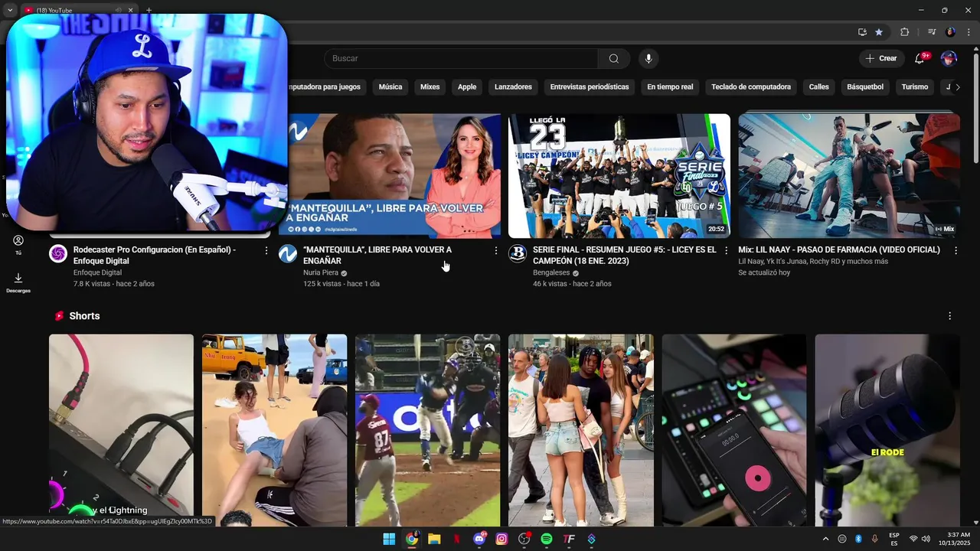Viewport: 980px width, 551px height.
Task: Open YouTube notifications bell
Action: [920, 58]
